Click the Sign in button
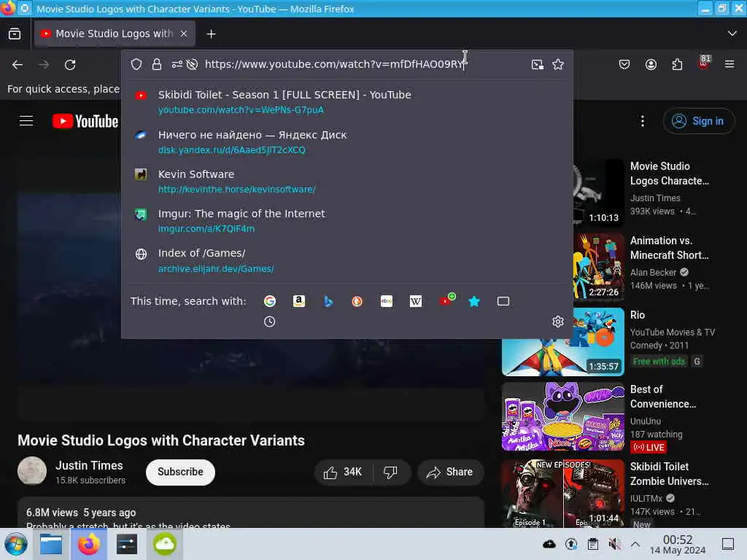The width and height of the screenshot is (747, 560). 698,121
